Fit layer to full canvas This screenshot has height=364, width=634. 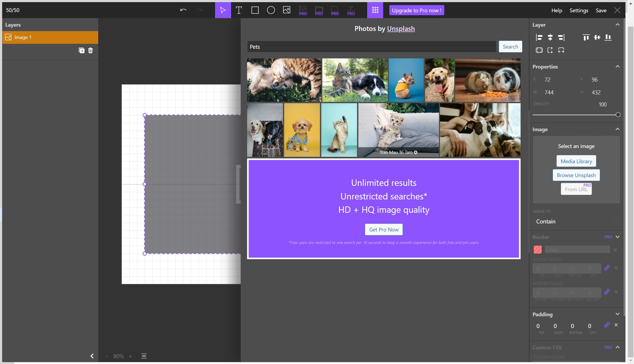539,50
